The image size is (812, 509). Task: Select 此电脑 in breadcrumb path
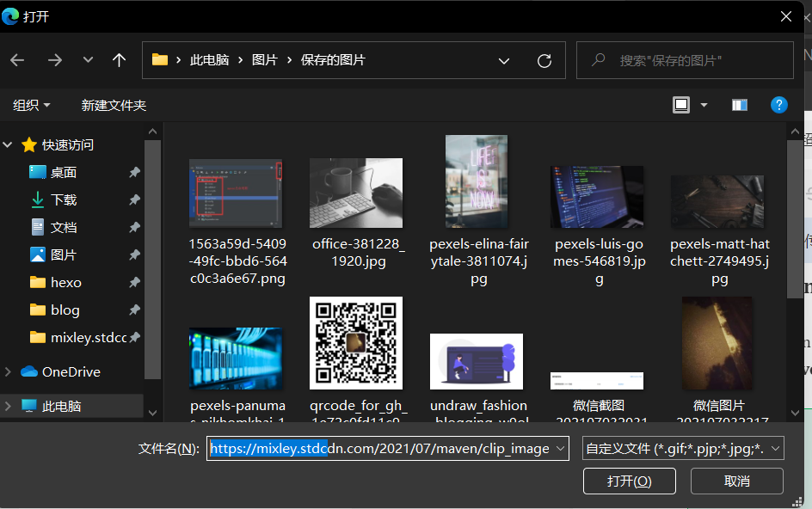click(209, 60)
